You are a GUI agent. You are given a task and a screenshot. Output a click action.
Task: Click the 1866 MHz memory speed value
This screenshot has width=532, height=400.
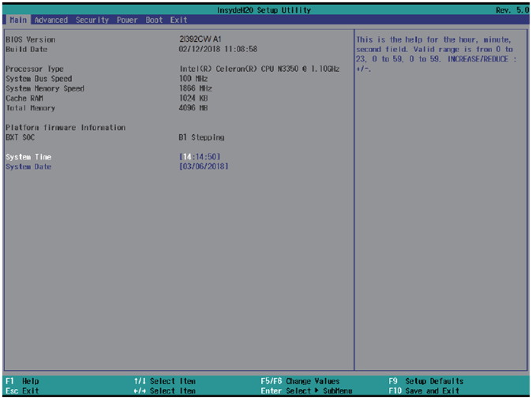click(x=196, y=88)
